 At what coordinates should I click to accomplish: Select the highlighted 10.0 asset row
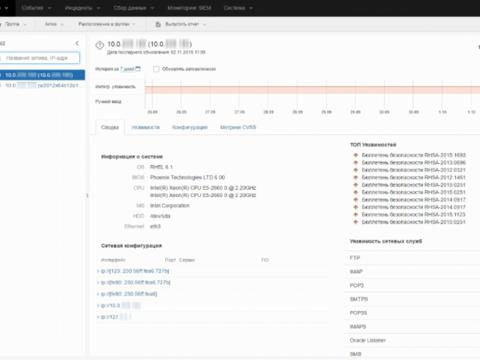point(42,75)
